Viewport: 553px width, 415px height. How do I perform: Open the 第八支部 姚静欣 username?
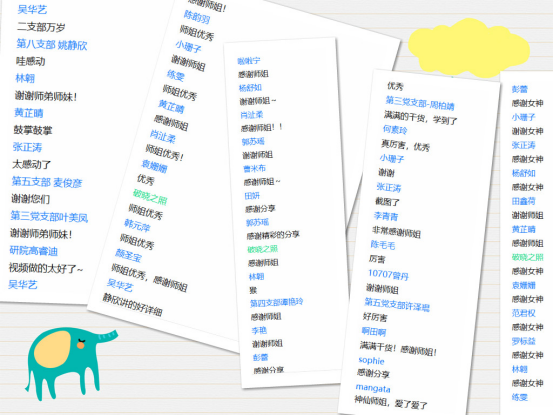[51, 45]
